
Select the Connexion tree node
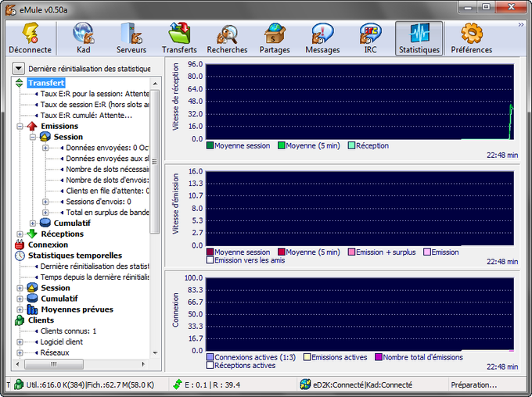pos(48,245)
